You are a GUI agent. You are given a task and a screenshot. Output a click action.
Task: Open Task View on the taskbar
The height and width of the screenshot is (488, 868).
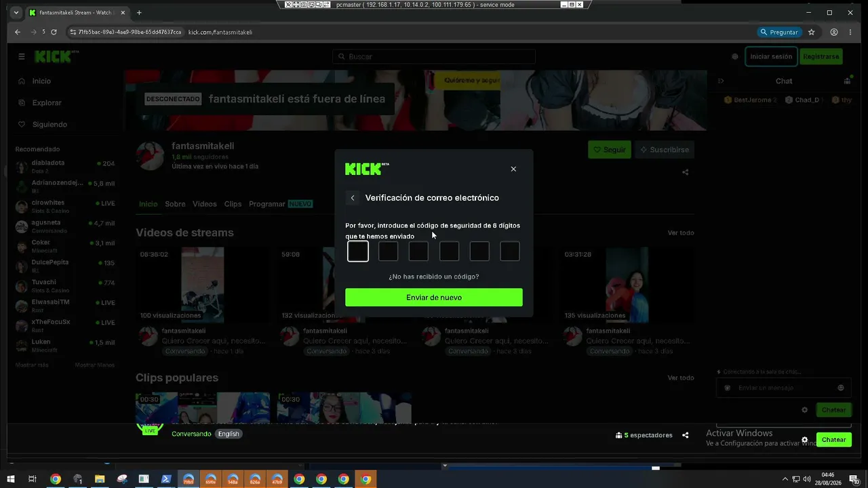tap(33, 479)
